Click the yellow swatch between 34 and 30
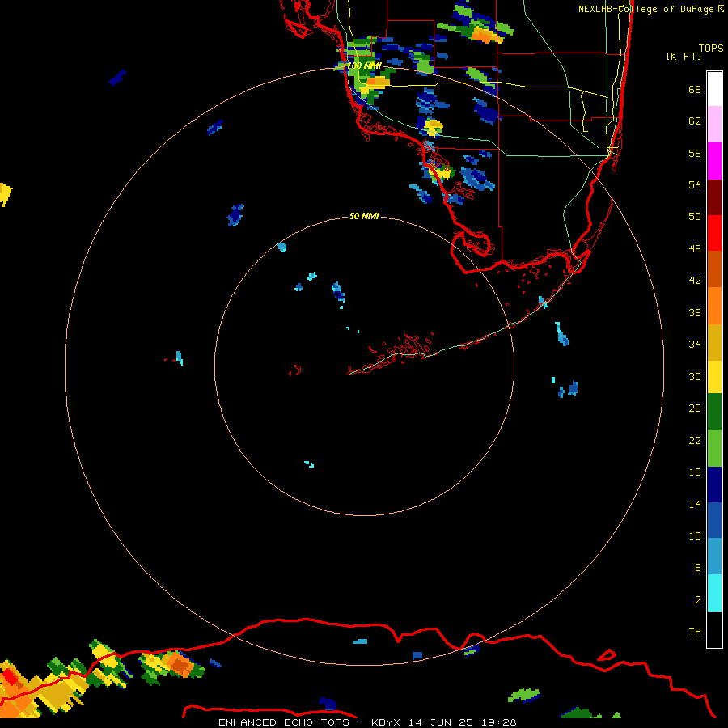 click(714, 377)
